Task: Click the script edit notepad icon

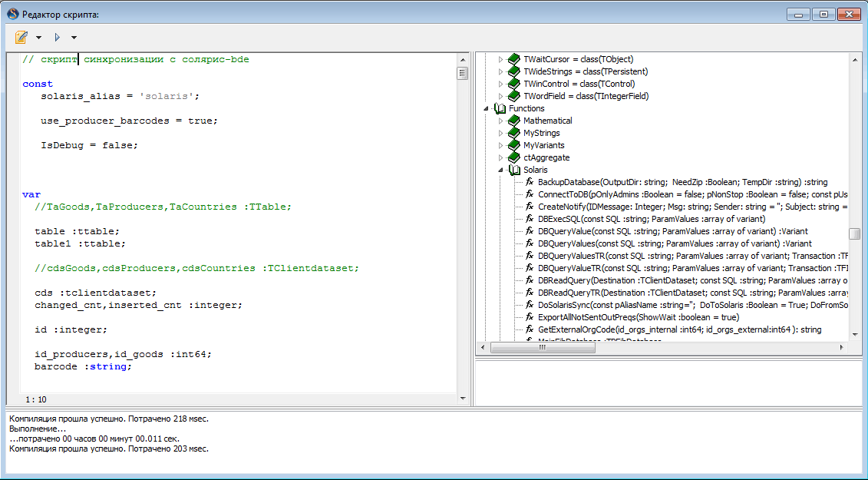Action: (21, 37)
